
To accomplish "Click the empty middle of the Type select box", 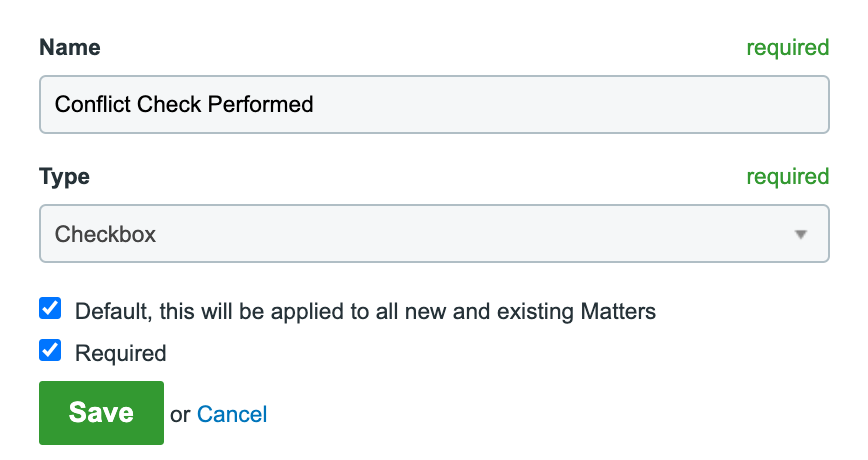I will pyautogui.click(x=471, y=234).
